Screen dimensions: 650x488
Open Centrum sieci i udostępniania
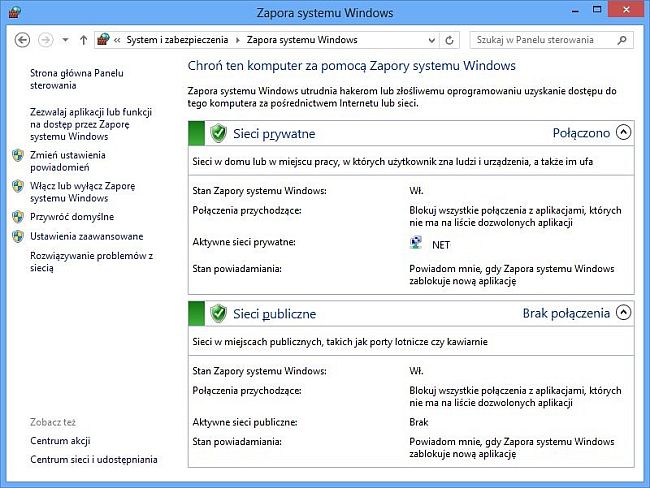coord(94,459)
